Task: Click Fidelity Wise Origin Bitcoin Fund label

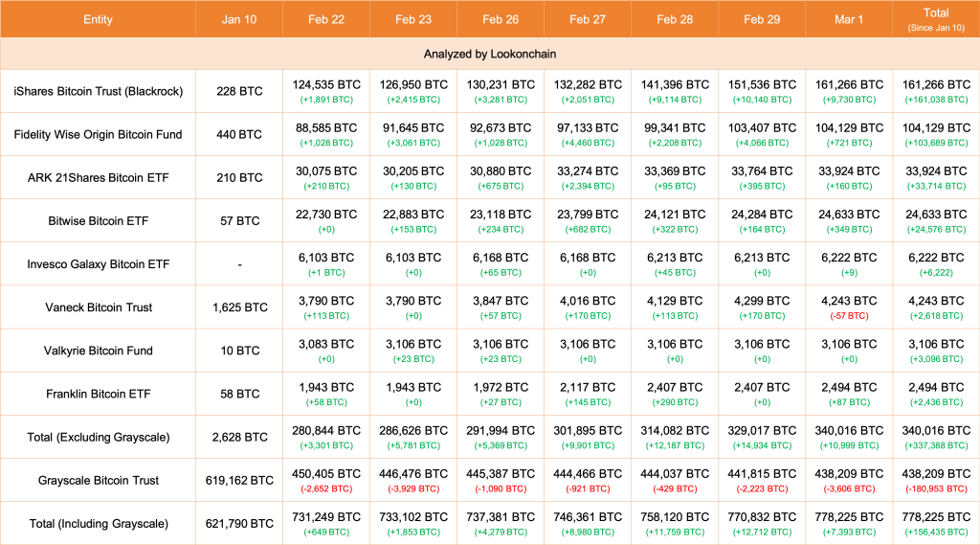Action: click(x=99, y=134)
